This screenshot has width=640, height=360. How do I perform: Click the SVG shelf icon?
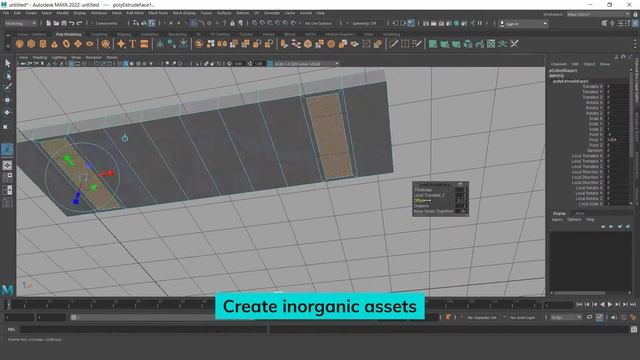tap(144, 44)
